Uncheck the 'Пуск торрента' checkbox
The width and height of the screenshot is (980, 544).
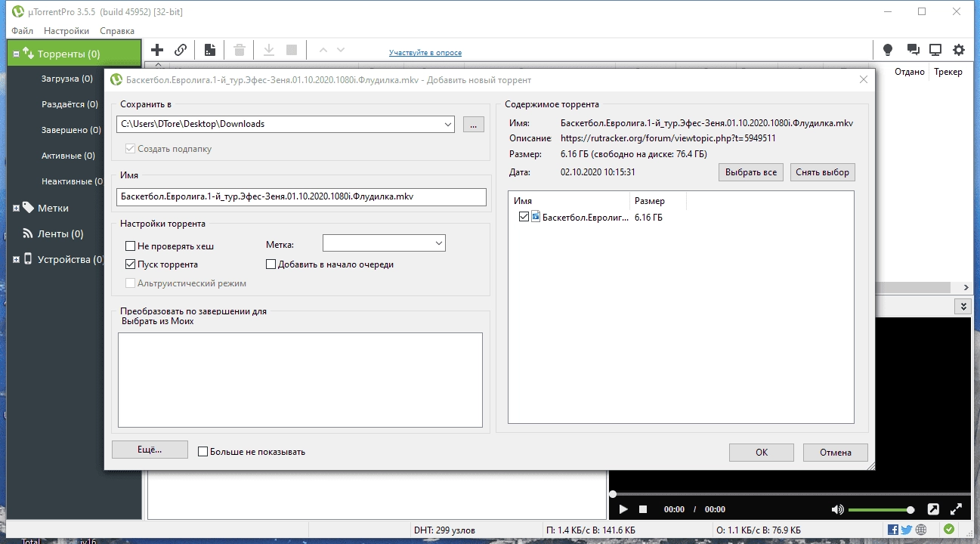coord(130,264)
